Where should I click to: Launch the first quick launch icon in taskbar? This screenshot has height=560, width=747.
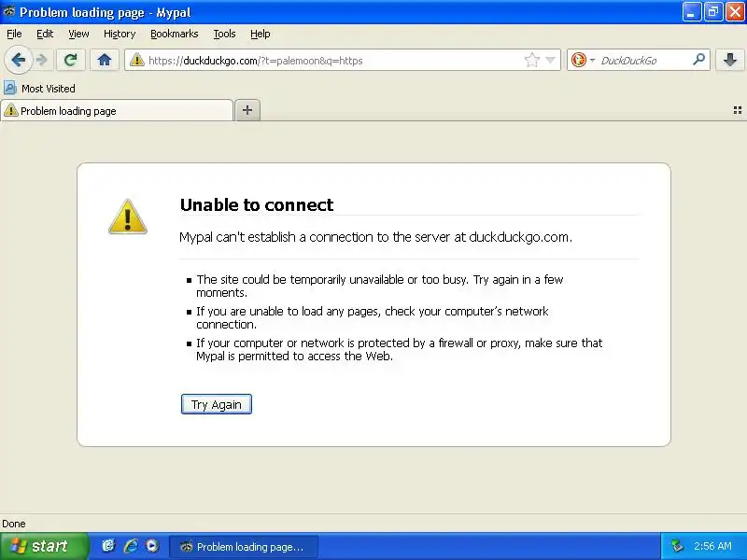[108, 546]
